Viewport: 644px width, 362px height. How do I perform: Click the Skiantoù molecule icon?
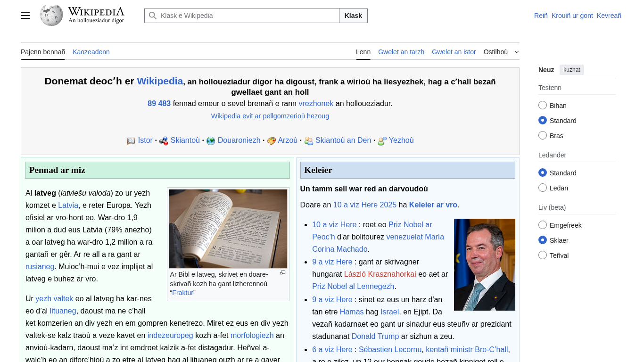(x=164, y=140)
